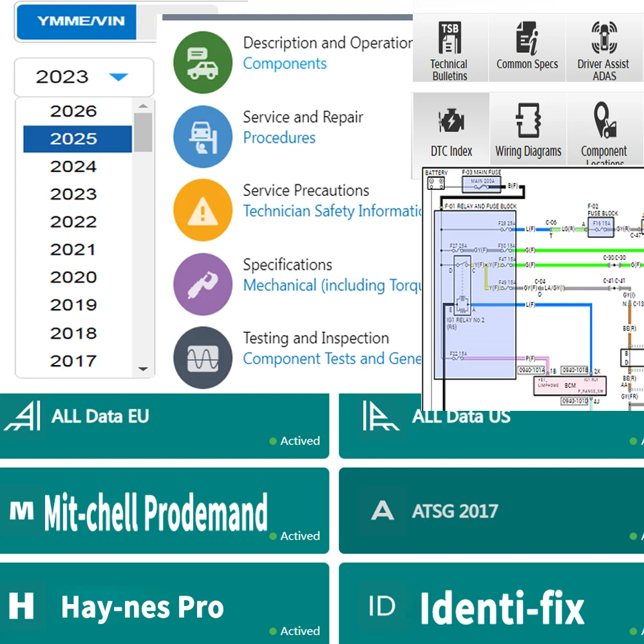Open Technician Safety Information link
Viewport: 644px width, 644px height.
pos(332,211)
